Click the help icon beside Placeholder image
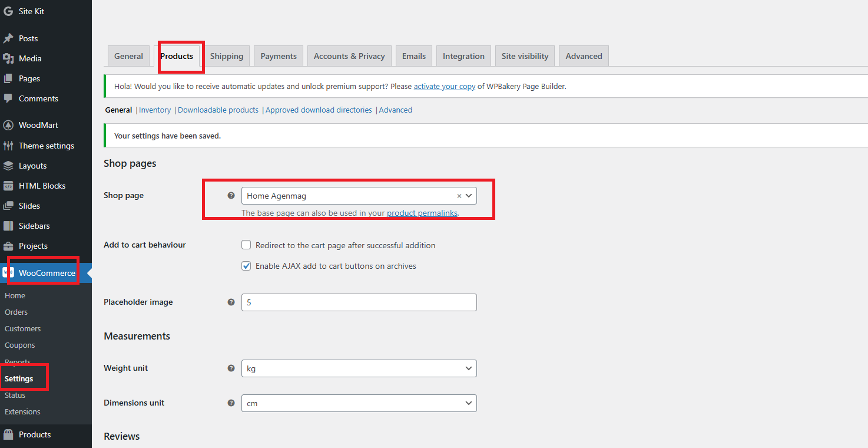This screenshot has height=448, width=868. [x=231, y=302]
